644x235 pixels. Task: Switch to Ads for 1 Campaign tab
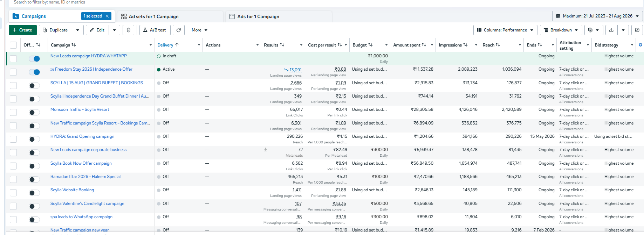pyautogui.click(x=258, y=16)
